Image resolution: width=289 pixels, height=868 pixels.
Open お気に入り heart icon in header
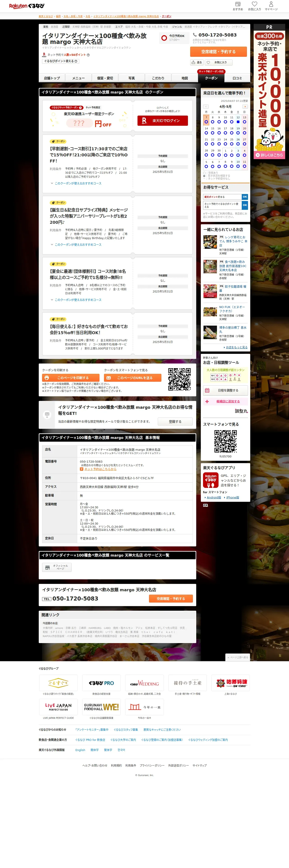(x=254, y=6)
